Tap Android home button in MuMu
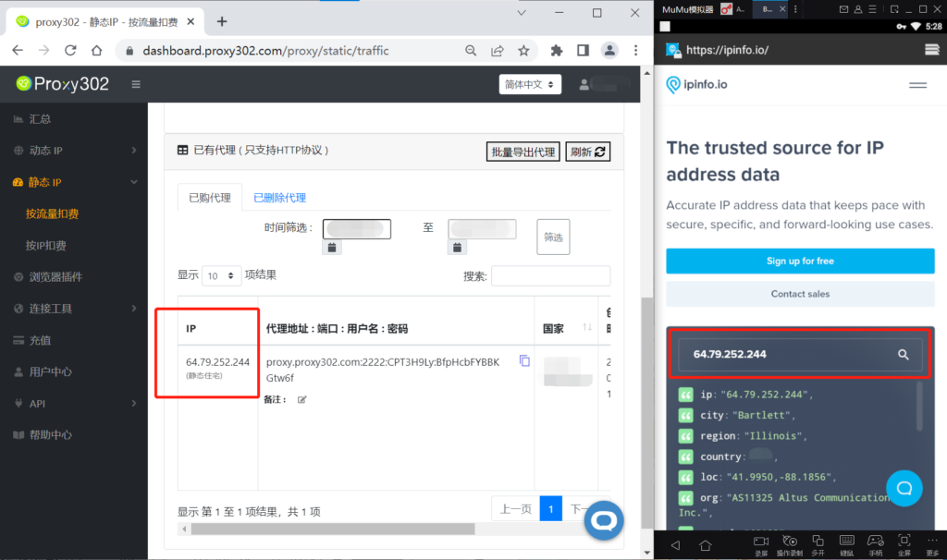 coord(705,545)
